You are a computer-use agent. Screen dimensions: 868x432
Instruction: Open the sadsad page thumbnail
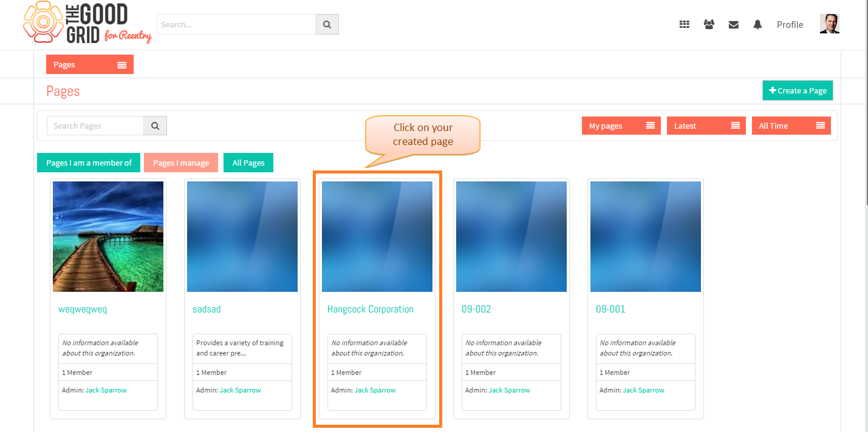click(242, 237)
